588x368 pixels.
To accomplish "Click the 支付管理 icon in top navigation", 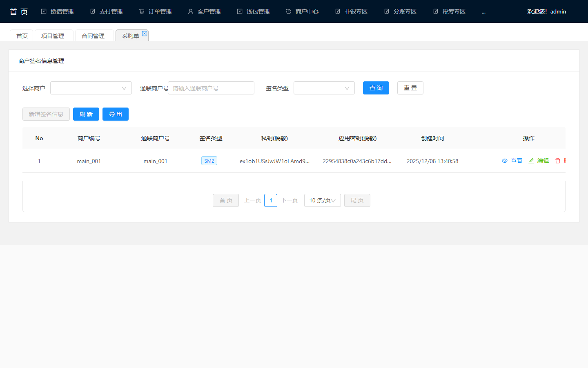I will pos(93,11).
